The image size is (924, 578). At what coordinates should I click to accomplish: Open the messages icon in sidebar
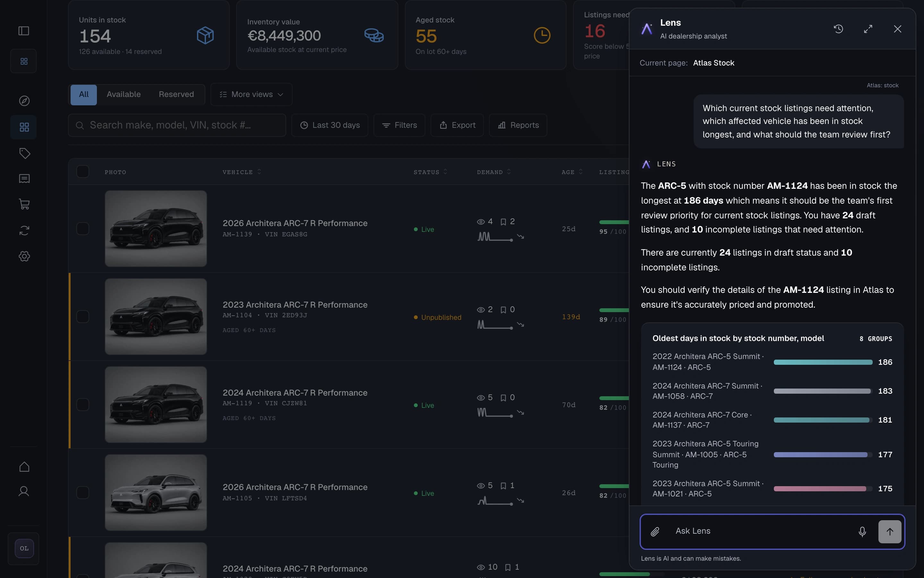(24, 179)
